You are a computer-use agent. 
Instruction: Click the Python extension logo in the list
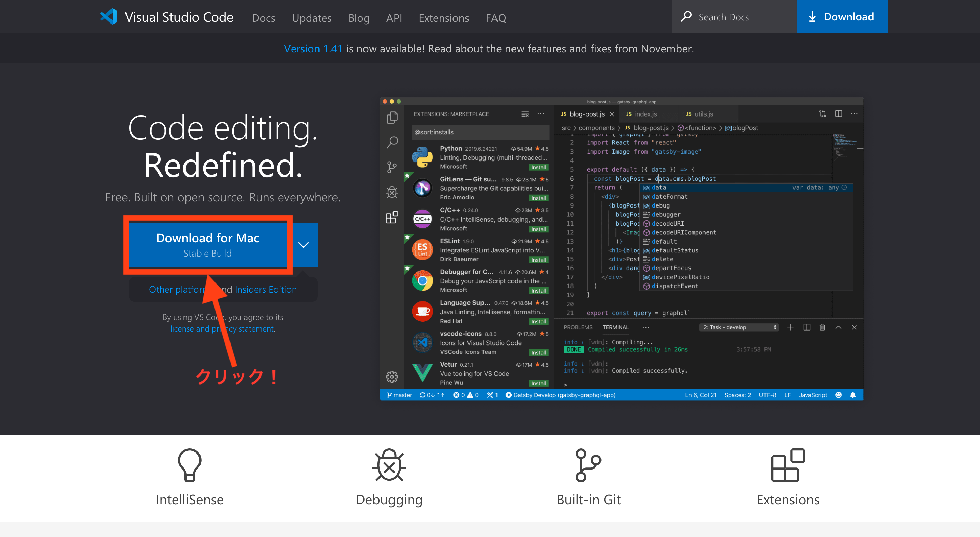click(x=422, y=157)
